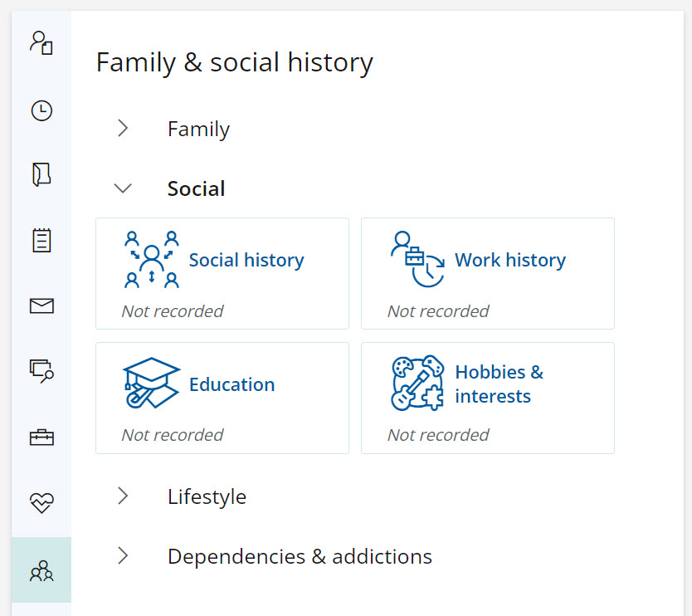Screen dimensions: 692x616
Task: Open the envelope messages sidebar icon
Action: [x=41, y=306]
